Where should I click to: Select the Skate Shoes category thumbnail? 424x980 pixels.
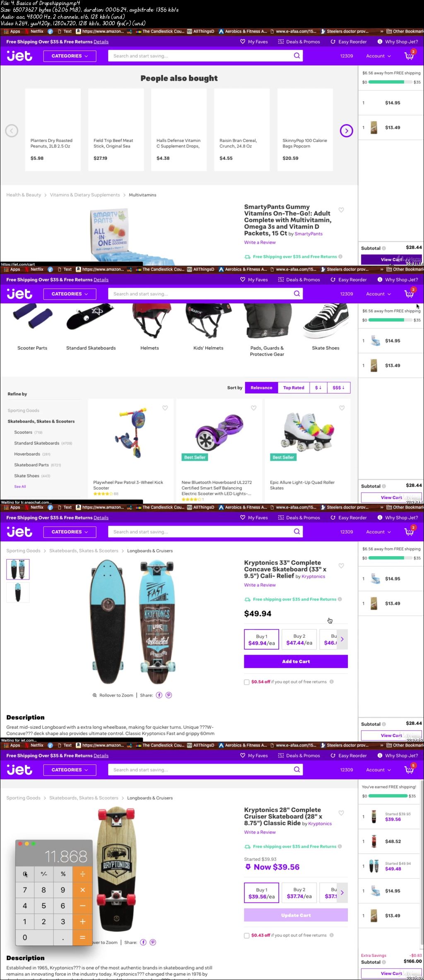pyautogui.click(x=325, y=327)
